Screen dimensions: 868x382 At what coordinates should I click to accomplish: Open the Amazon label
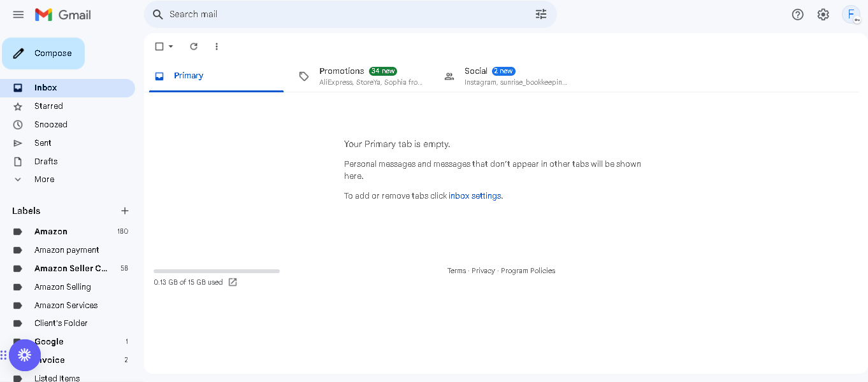(x=68, y=232)
